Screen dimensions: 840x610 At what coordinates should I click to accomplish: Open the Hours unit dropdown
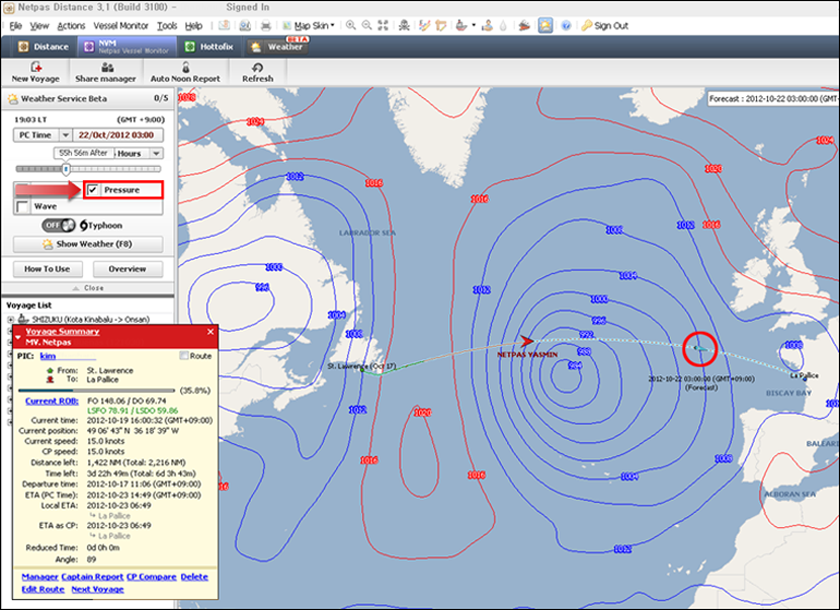tap(156, 154)
